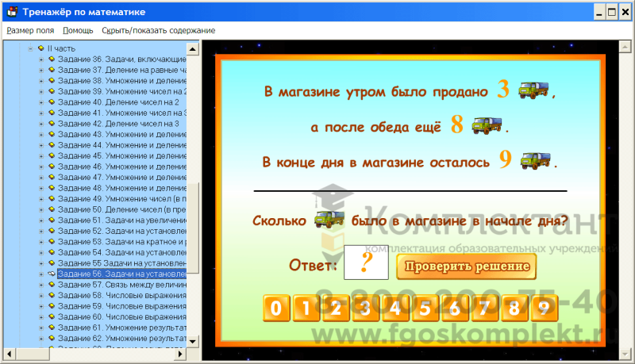Choose digit button 5
635x364 pixels.
[x=425, y=308]
